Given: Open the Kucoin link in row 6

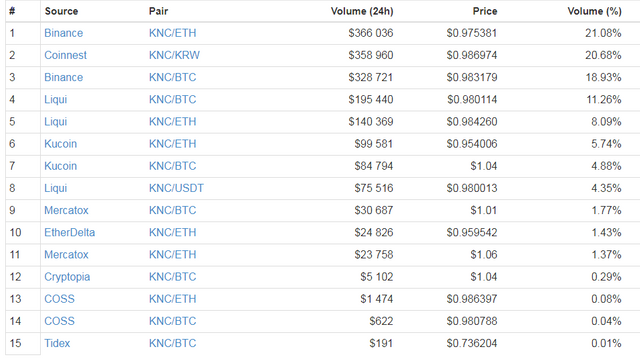Looking at the screenshot, I should pos(60,144).
